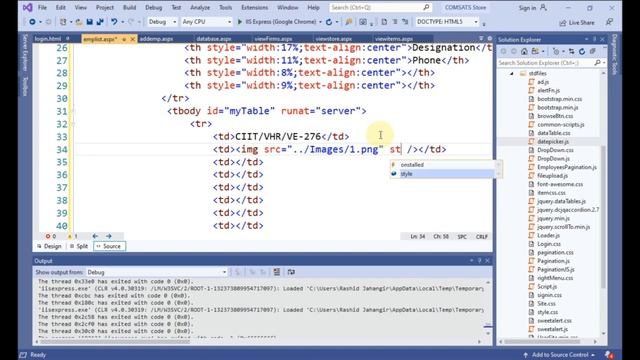This screenshot has height=360, width=640.
Task: Switch to the addemp.aspx tab
Action: (x=156, y=39)
